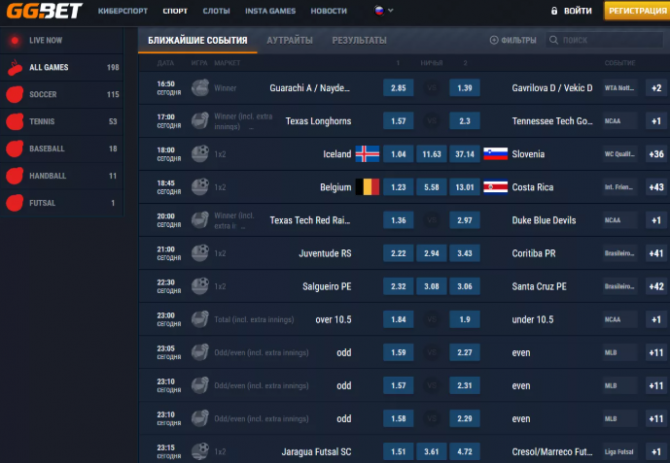Select draw odds 2.94 Juventude match

(432, 253)
